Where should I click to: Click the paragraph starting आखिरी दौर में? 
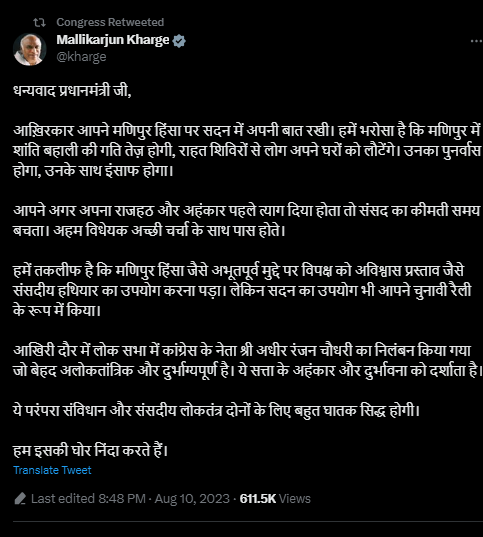tap(247, 361)
